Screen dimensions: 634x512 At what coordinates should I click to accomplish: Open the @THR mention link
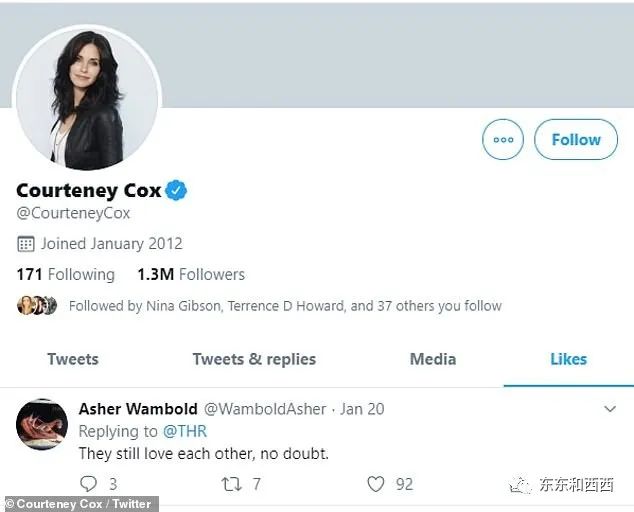pyautogui.click(x=185, y=431)
